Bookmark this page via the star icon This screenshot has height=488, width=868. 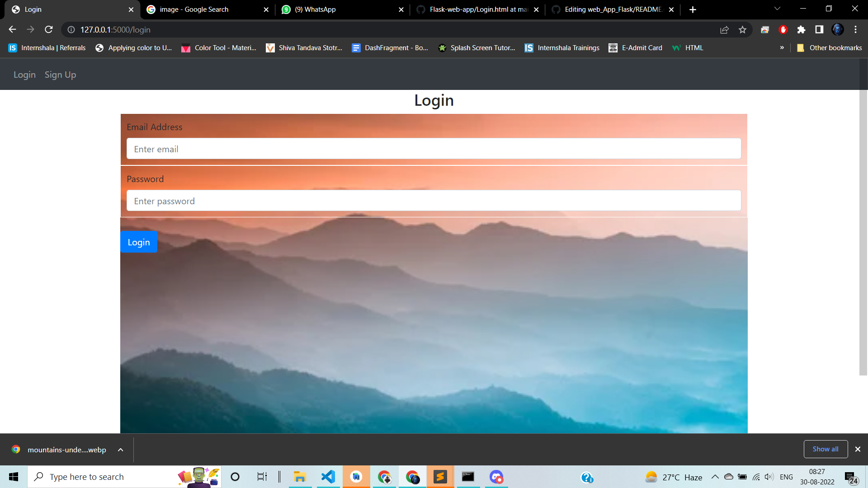click(x=742, y=29)
